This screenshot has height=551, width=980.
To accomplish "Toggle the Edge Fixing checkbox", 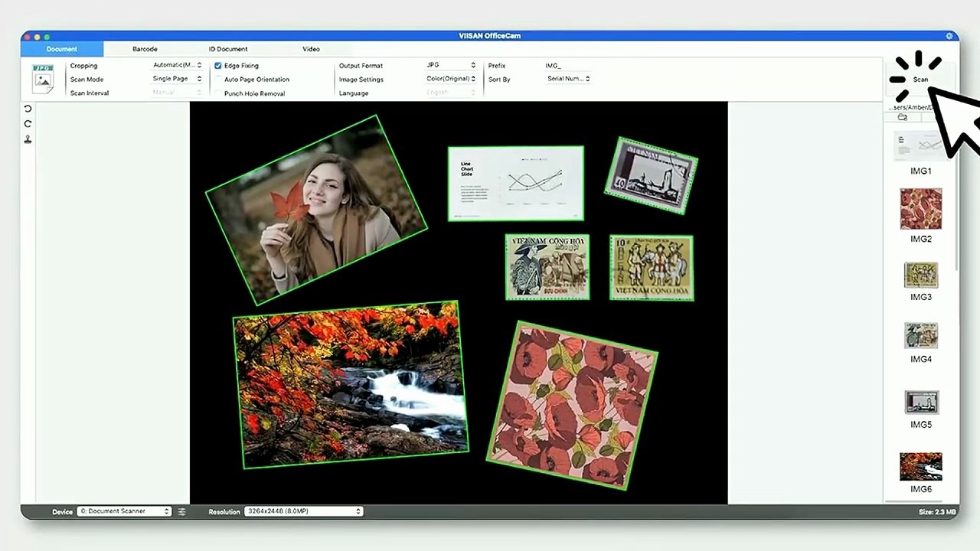I will [x=218, y=66].
